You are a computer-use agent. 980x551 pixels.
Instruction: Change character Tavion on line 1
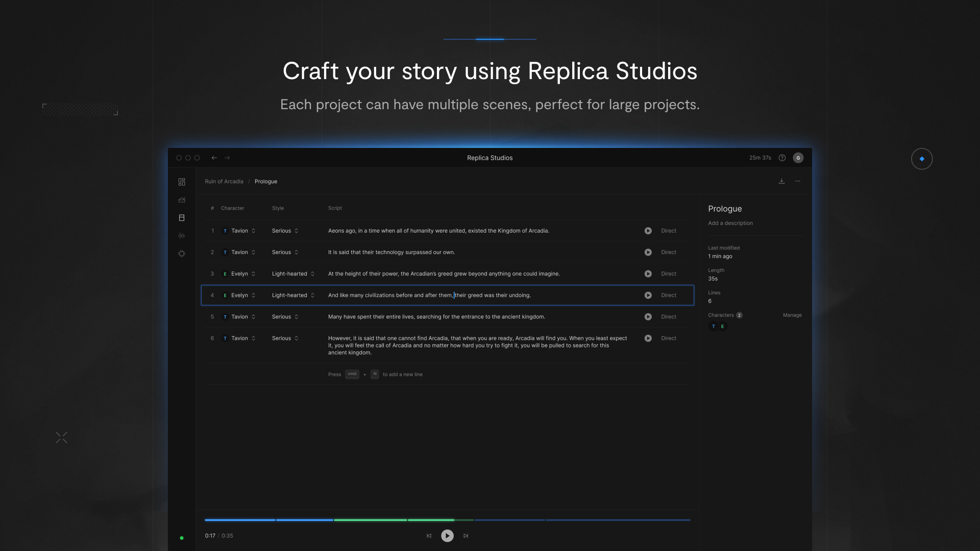pyautogui.click(x=239, y=231)
